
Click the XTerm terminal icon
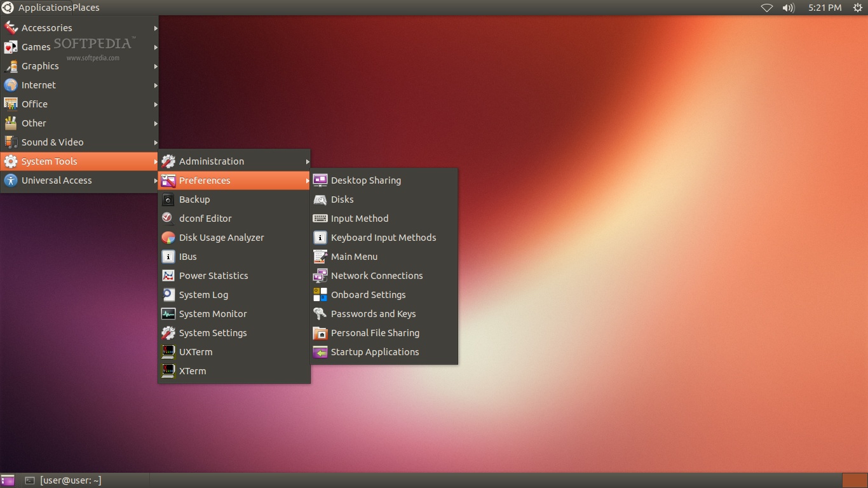[x=168, y=371]
